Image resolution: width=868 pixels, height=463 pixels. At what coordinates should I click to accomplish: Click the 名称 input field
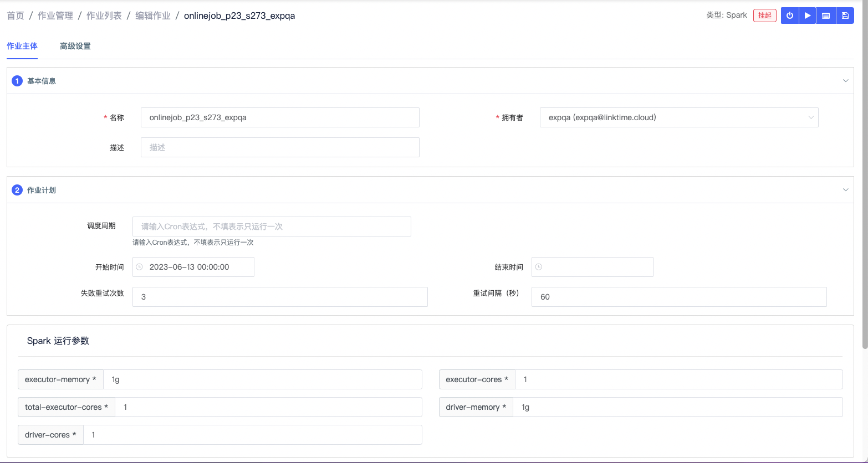click(280, 117)
